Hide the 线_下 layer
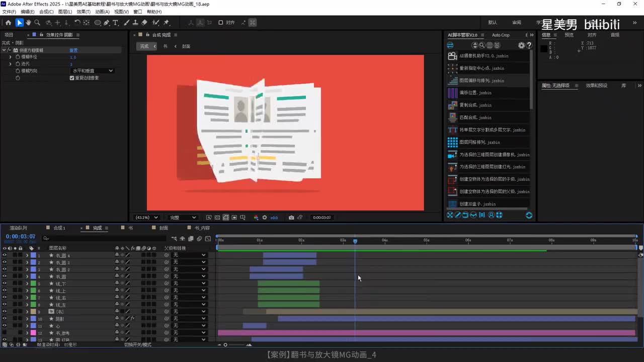The width and height of the screenshot is (644, 362). click(5, 284)
